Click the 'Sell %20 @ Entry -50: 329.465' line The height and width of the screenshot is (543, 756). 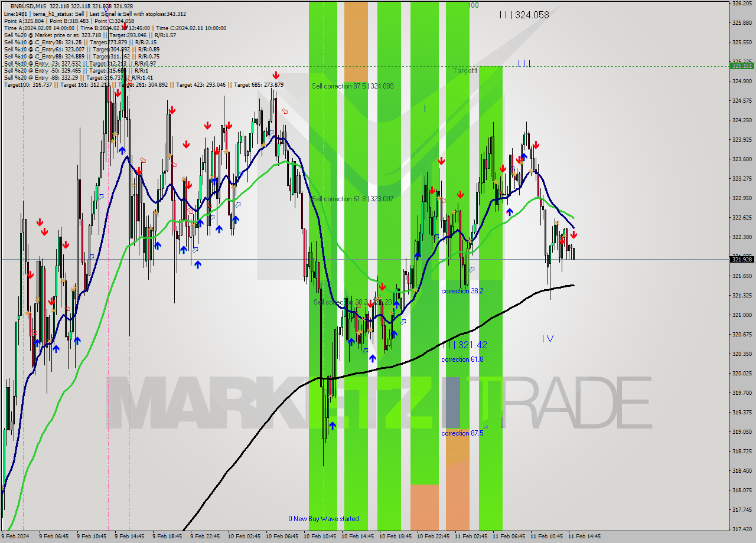(x=76, y=70)
